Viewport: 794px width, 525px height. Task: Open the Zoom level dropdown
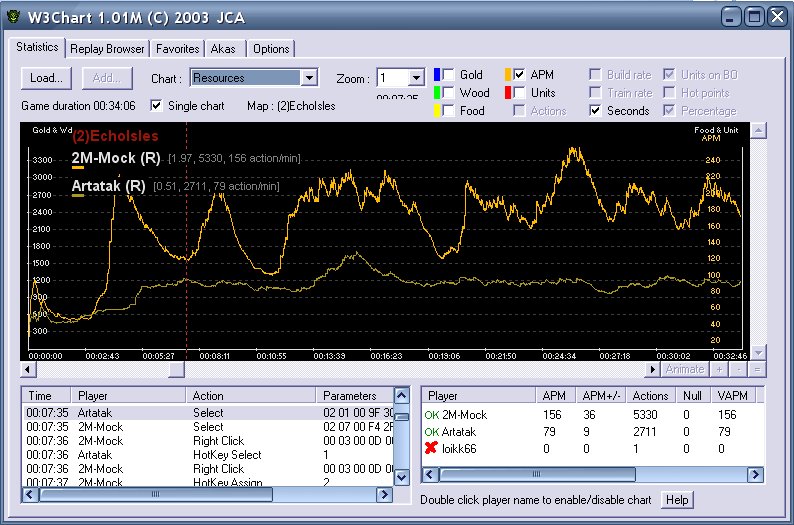416,78
